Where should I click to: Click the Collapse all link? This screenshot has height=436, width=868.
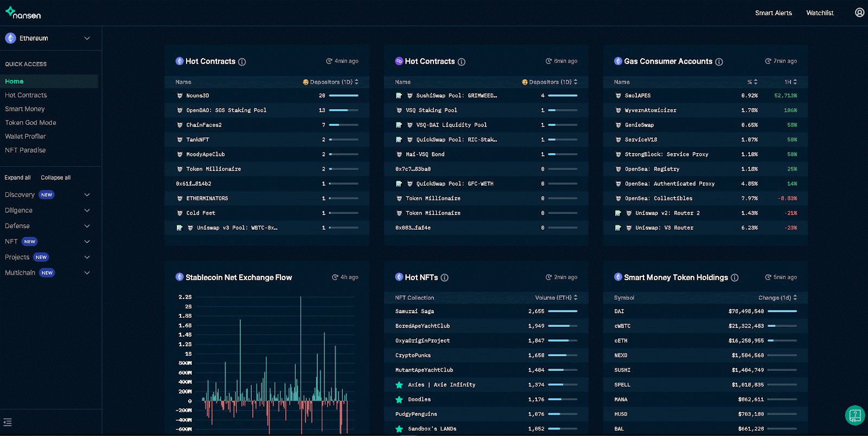55,178
